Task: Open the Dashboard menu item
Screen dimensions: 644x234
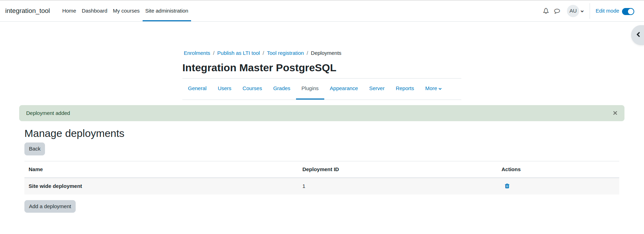Action: click(94, 11)
